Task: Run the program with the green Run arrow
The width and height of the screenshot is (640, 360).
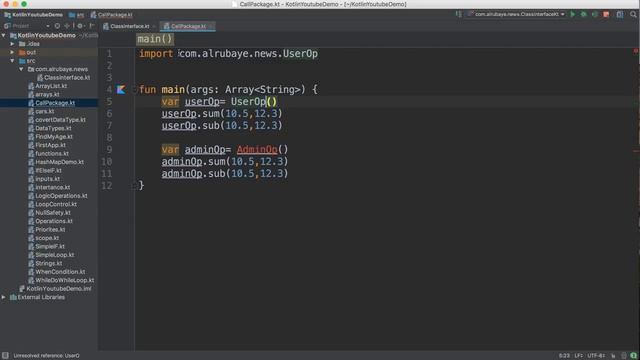Action: point(573,14)
